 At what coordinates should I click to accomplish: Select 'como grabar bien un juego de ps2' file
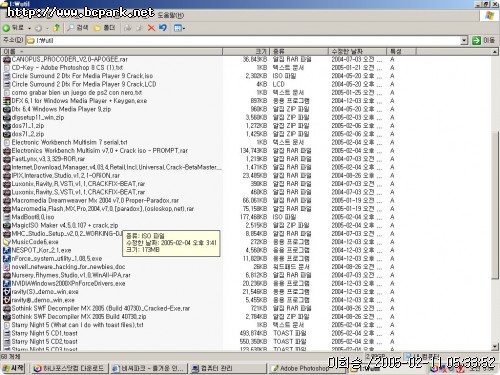pyautogui.click(x=77, y=93)
